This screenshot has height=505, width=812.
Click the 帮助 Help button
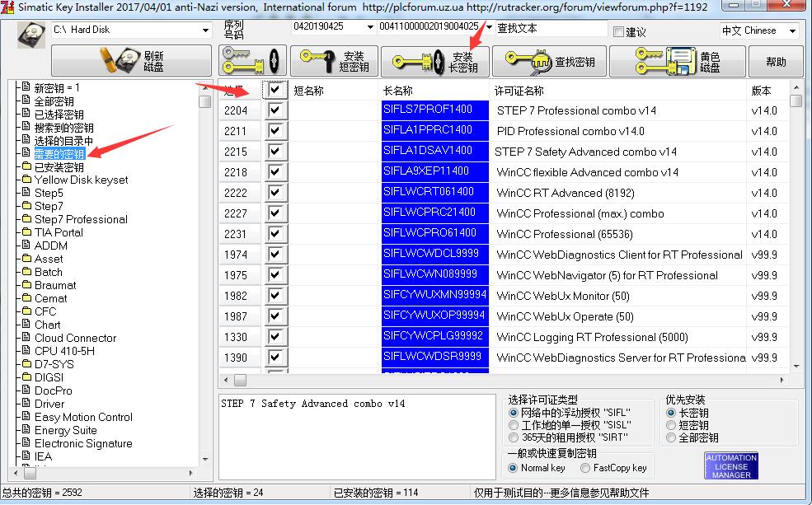775,60
